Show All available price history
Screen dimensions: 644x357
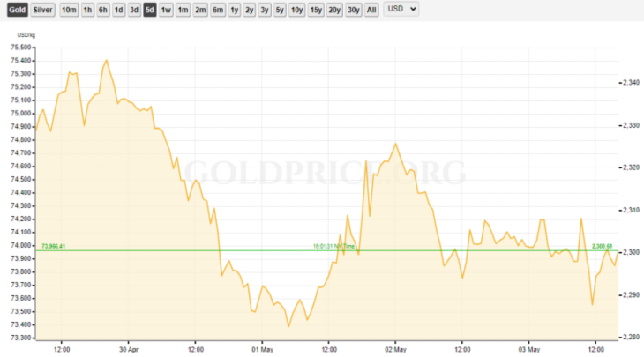371,10
